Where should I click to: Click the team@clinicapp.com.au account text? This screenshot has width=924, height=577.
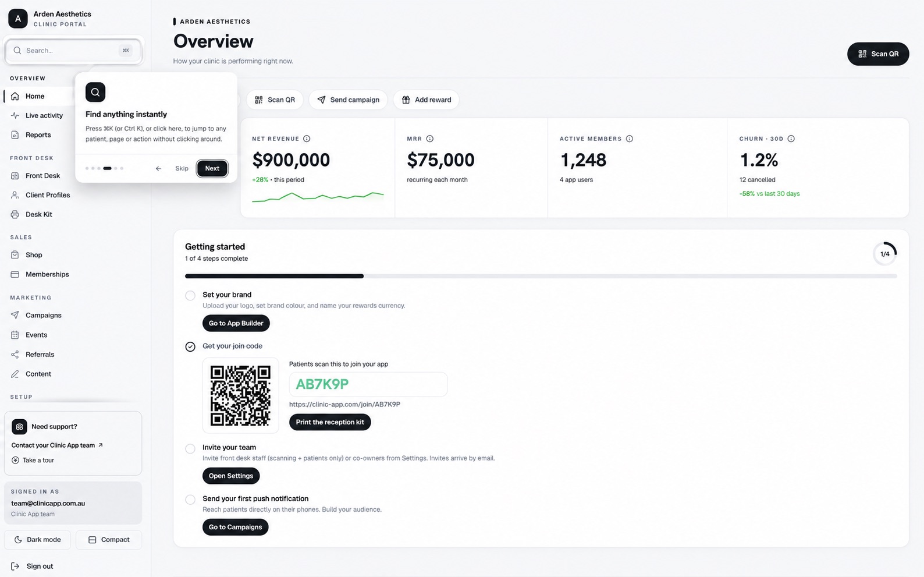pyautogui.click(x=48, y=503)
